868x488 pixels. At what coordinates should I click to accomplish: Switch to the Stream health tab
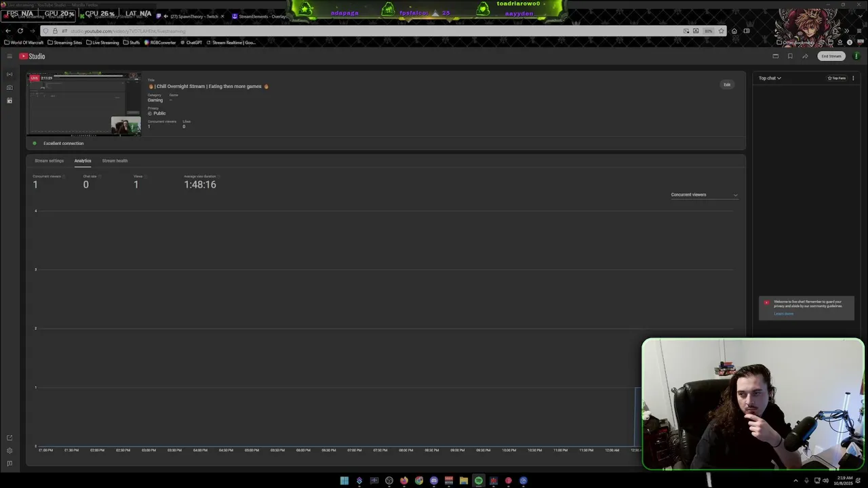115,161
